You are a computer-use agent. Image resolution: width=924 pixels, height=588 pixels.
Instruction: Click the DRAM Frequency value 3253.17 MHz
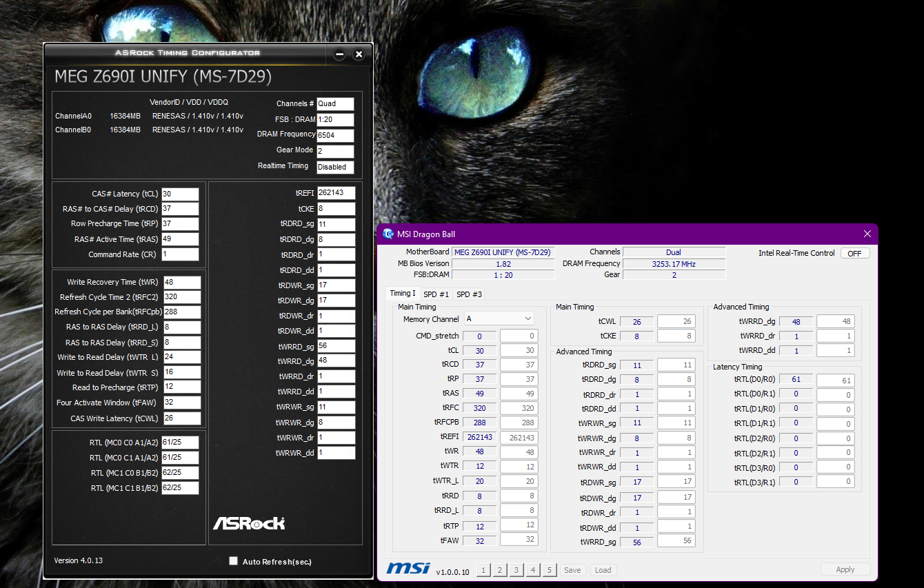tap(674, 263)
